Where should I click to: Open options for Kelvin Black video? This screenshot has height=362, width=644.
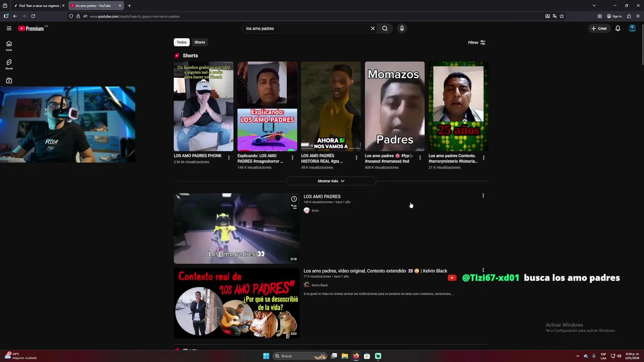483,270
